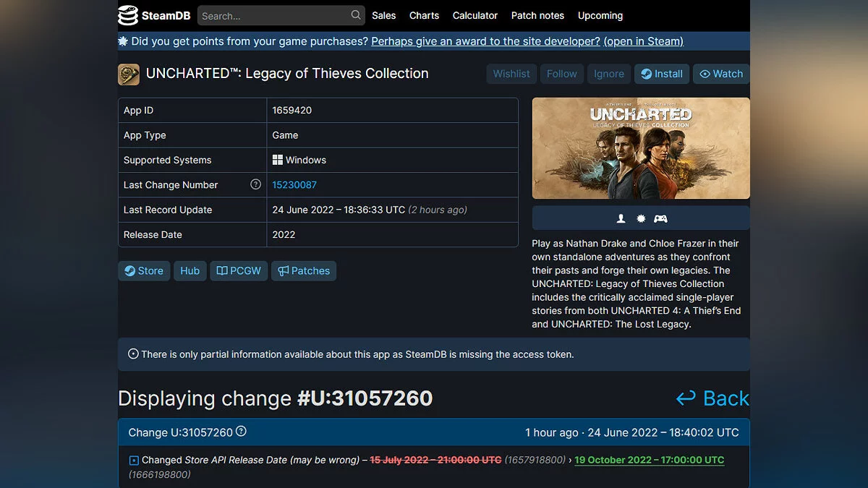Image resolution: width=868 pixels, height=488 pixels.
Task: Select the App Type value Game
Action: [285, 135]
